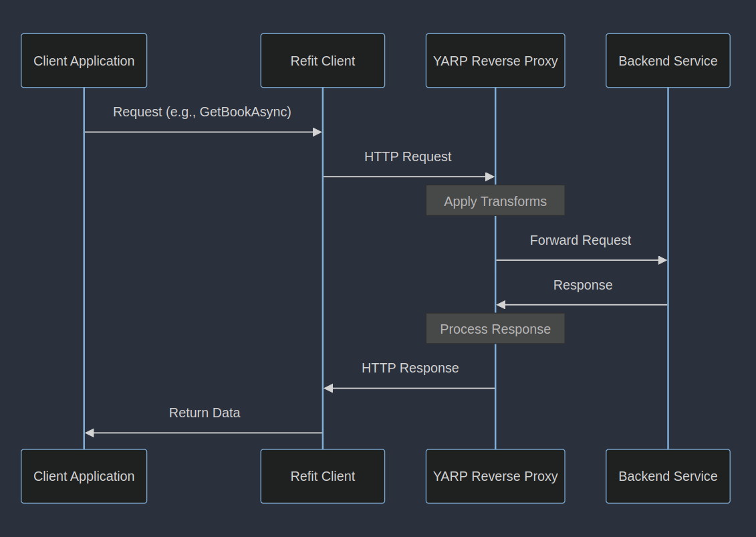Click the 'Forward Request' message label

click(580, 240)
